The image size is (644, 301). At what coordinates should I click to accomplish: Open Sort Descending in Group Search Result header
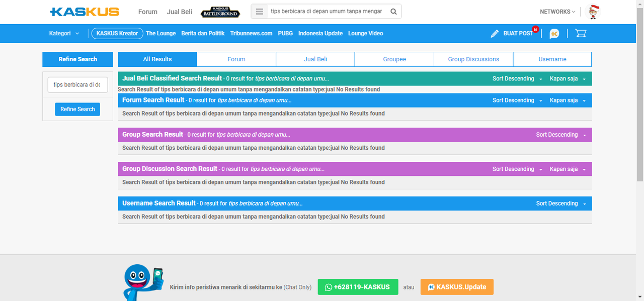click(561, 135)
